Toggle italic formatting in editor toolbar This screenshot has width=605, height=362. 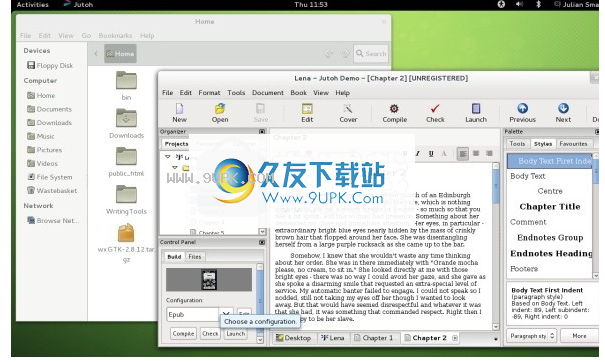tap(417, 154)
